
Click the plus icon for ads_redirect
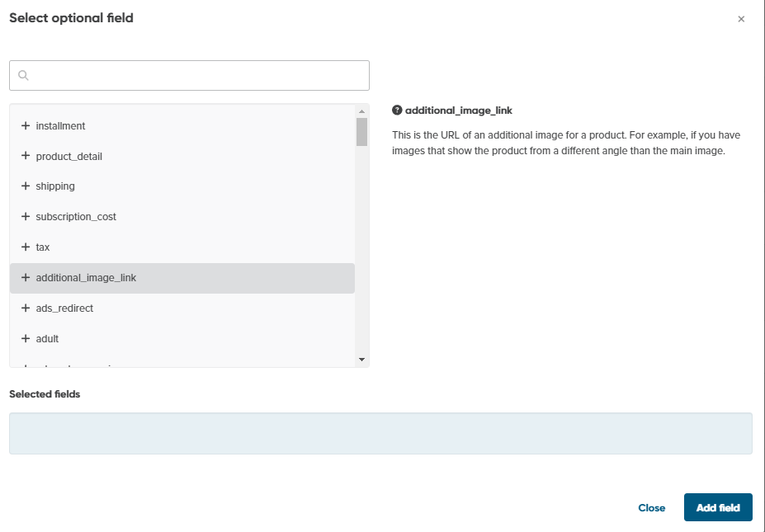tap(26, 308)
